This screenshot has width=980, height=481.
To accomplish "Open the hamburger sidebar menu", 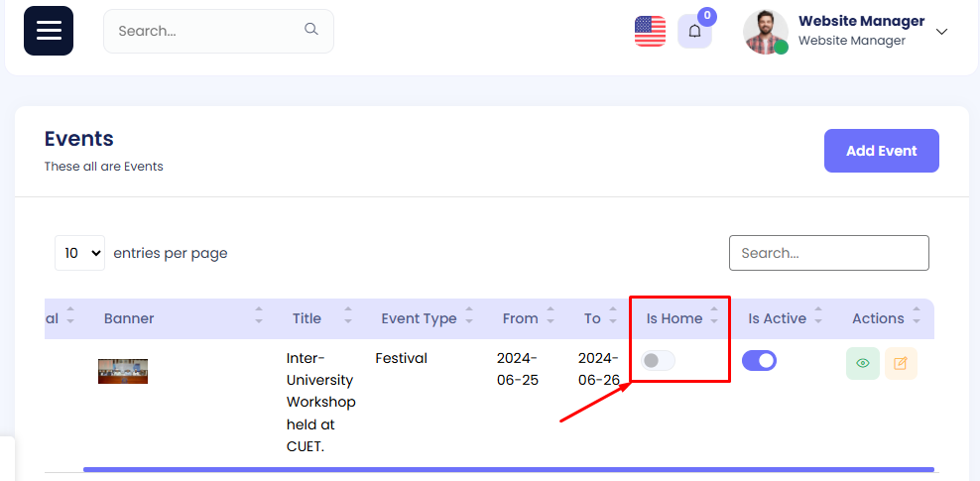I will pos(49,31).
